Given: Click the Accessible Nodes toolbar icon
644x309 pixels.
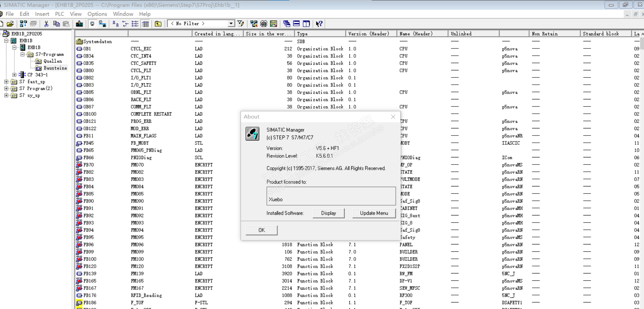Looking at the screenshot, I should pyautogui.click(x=23, y=24).
